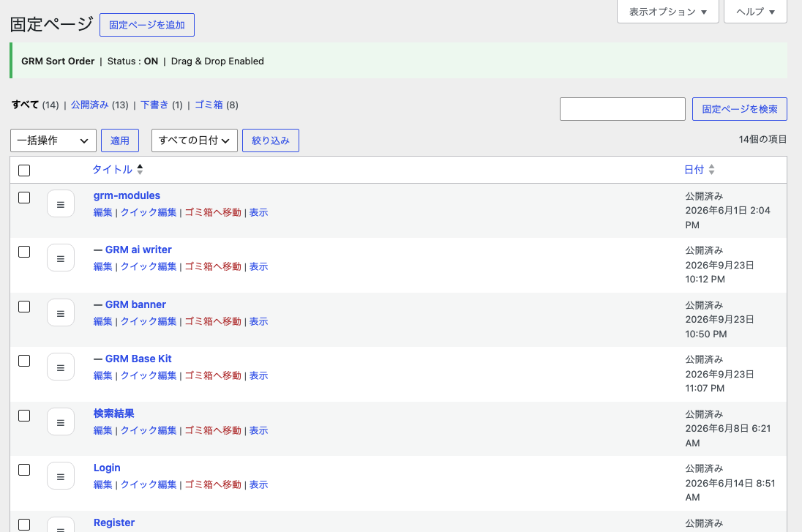
Task: Open the ヘルプ tab at top right
Action: pyautogui.click(x=755, y=12)
